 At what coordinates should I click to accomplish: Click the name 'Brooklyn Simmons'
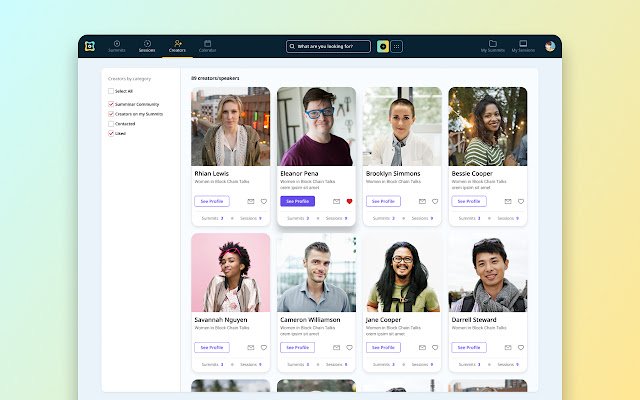393,173
